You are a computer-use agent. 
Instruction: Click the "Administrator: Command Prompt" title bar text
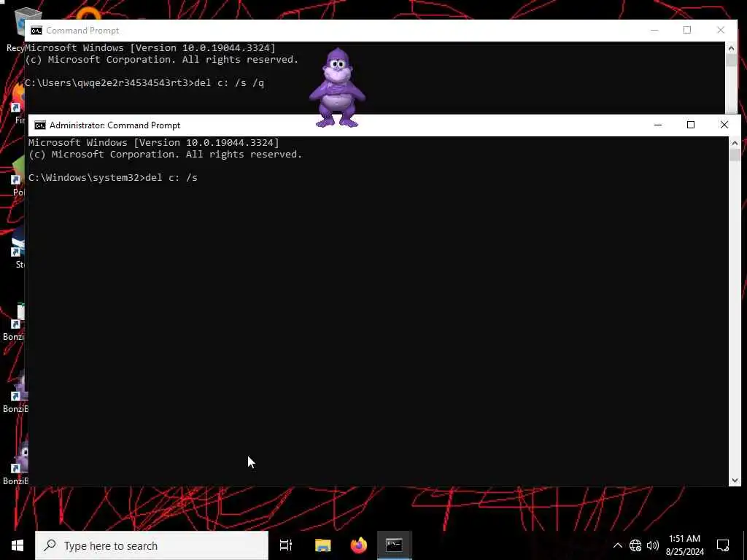[115, 125]
